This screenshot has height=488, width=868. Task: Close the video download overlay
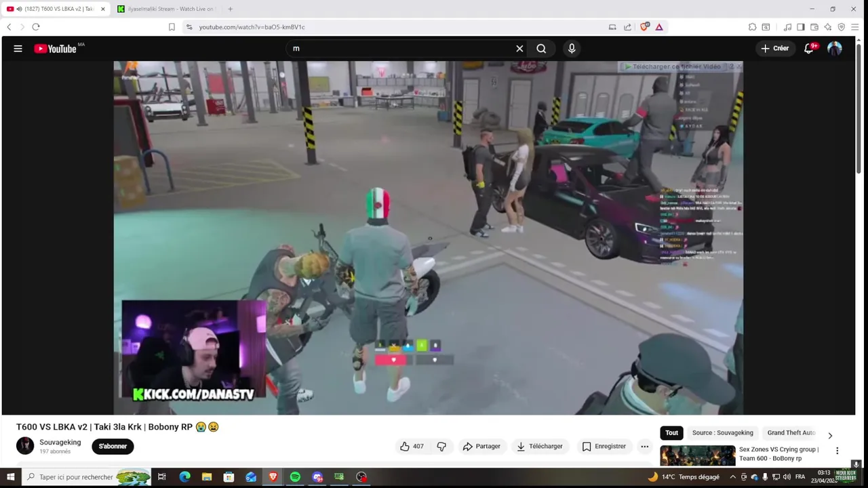(739, 66)
